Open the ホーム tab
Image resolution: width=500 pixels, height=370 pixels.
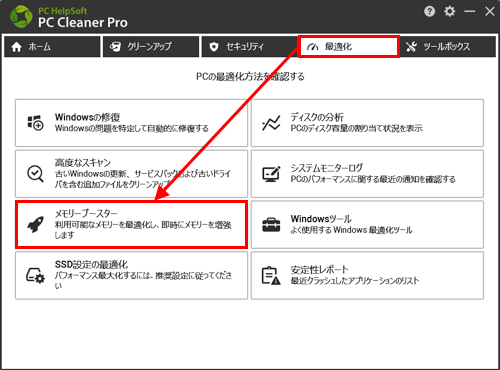[52, 47]
